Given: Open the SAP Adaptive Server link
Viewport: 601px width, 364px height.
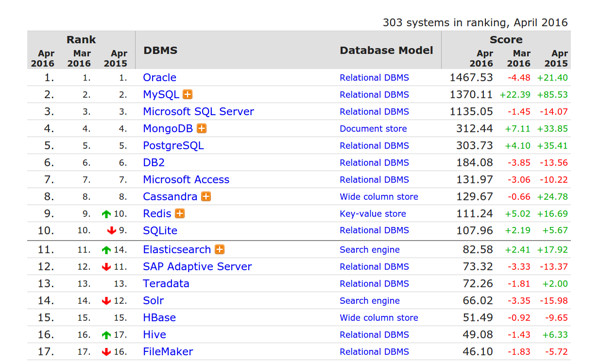Looking at the screenshot, I should pyautogui.click(x=197, y=267).
